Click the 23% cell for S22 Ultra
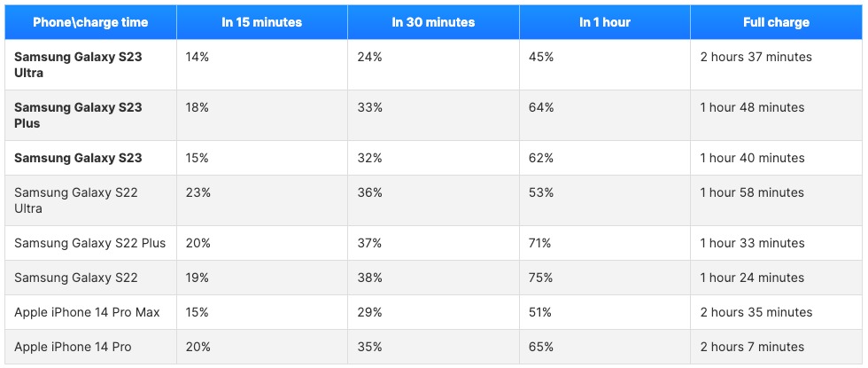The height and width of the screenshot is (368, 868). 198,192
